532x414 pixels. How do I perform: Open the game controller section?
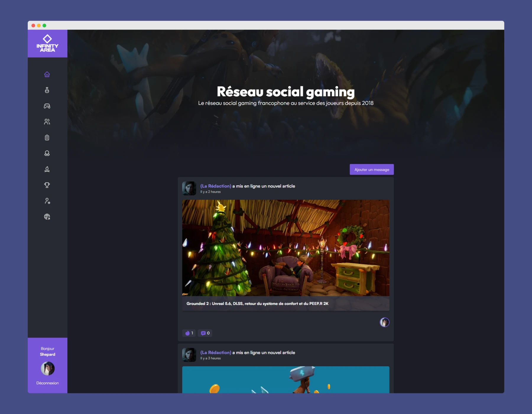pos(47,106)
